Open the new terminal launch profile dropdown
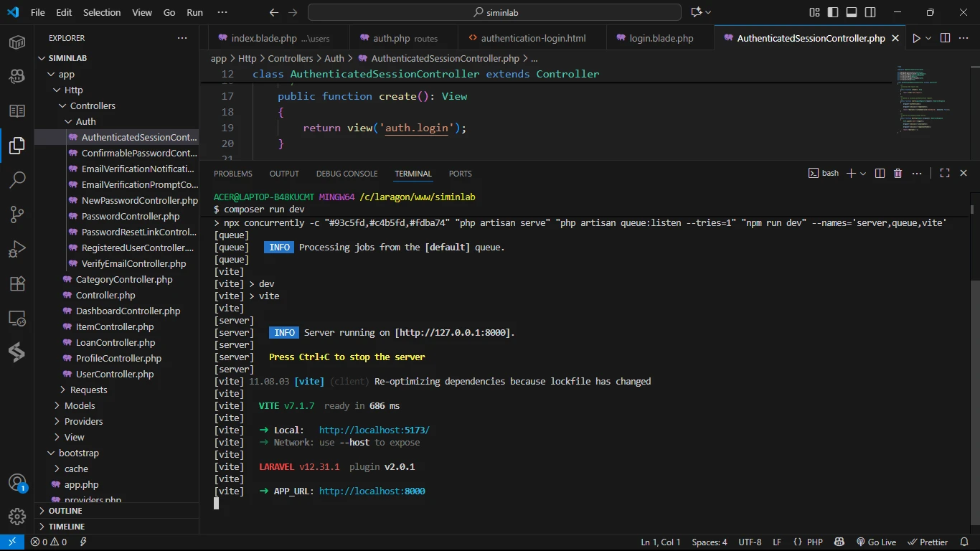The image size is (980, 551). coord(863,174)
